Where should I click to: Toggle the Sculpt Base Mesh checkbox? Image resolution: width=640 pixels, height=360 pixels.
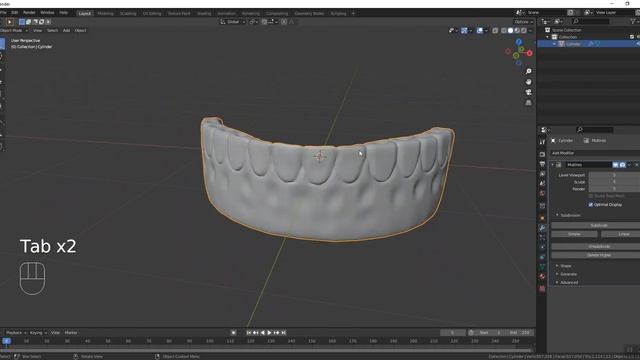[x=591, y=196]
